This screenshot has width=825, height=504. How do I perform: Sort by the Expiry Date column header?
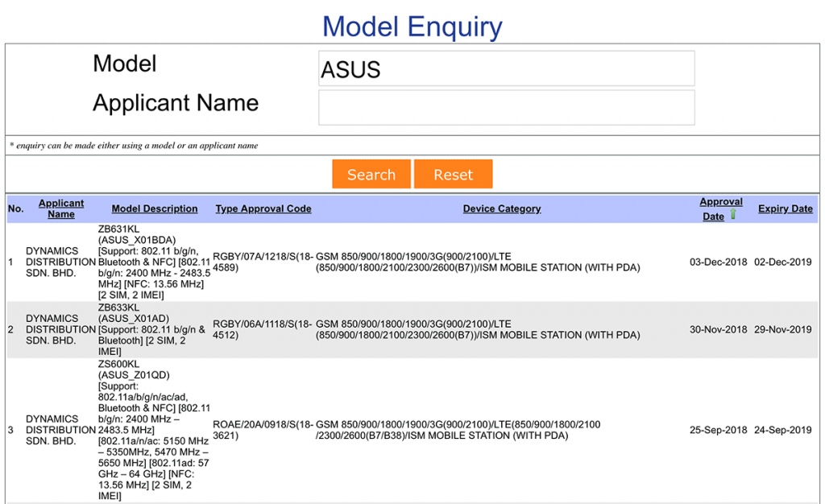(785, 209)
